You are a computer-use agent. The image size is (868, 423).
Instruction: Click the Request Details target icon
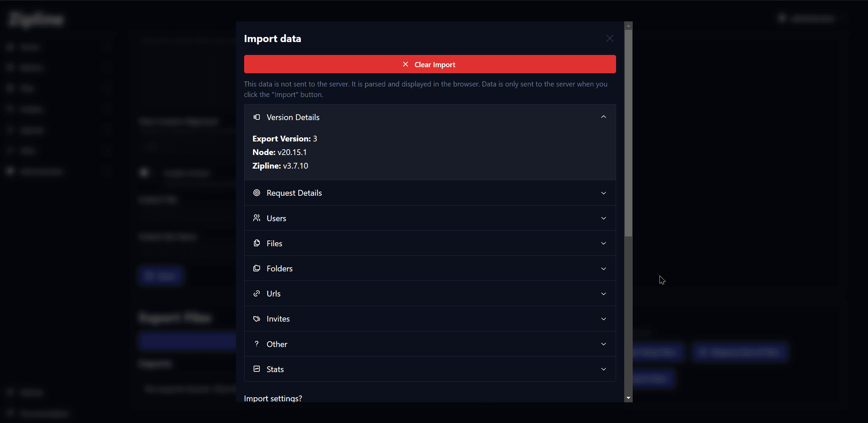pos(257,193)
